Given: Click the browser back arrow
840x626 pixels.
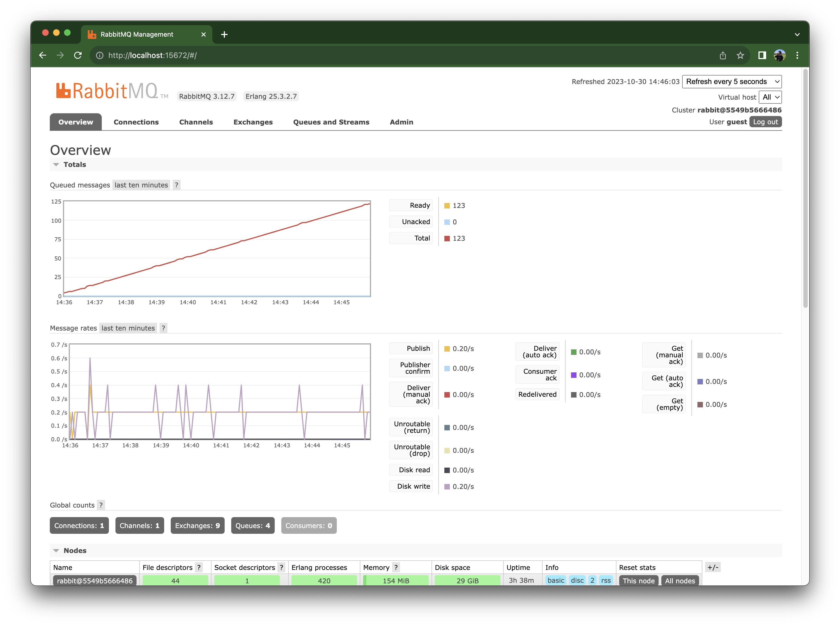Looking at the screenshot, I should tap(42, 55).
